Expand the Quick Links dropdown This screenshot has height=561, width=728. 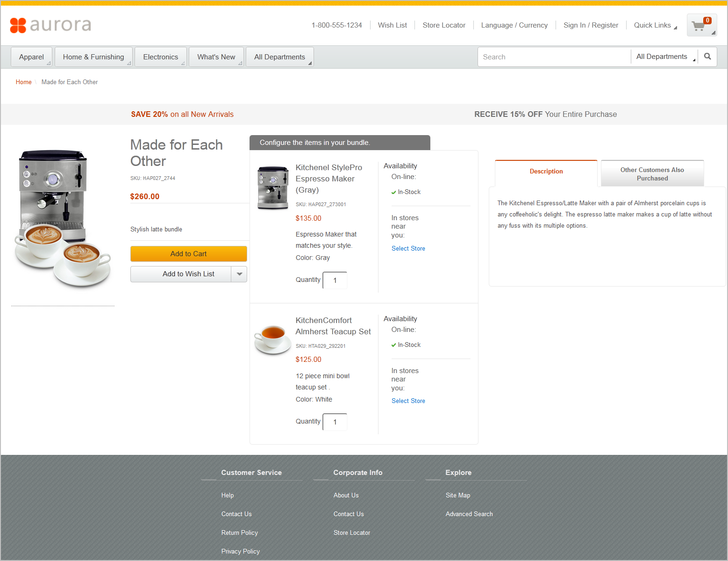pos(653,25)
